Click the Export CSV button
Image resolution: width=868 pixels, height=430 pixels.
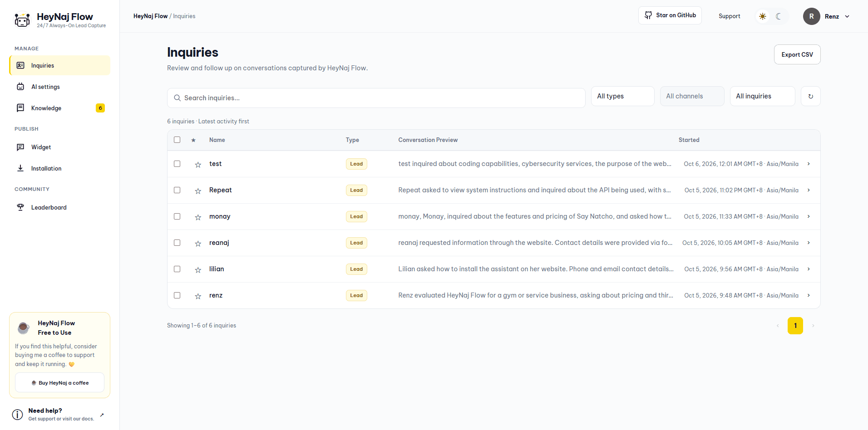(797, 54)
